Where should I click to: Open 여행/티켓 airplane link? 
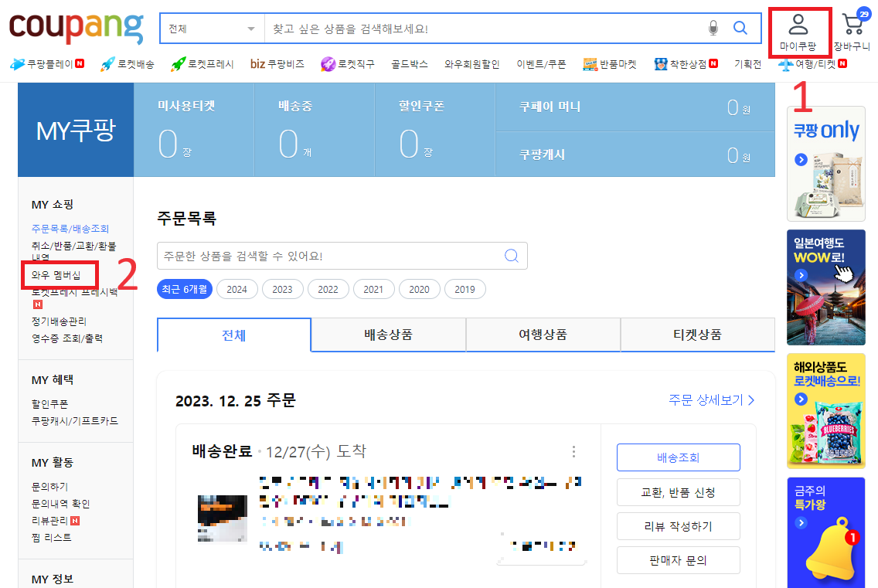pos(812,64)
